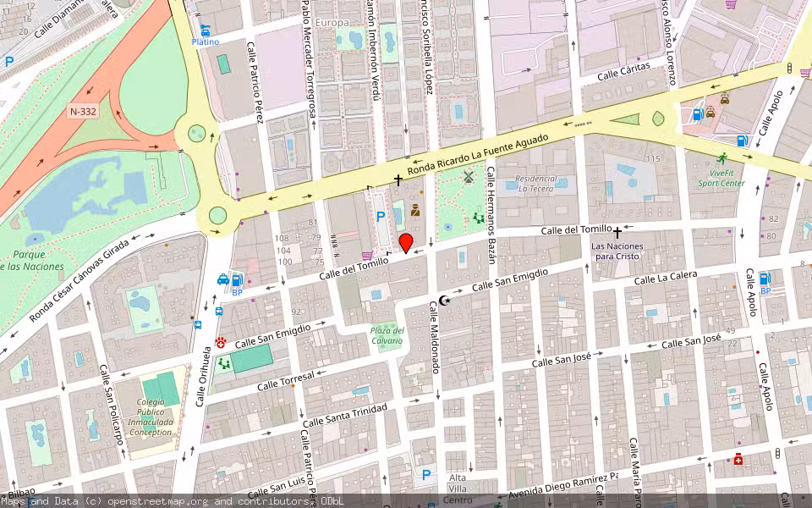Select the police icon near the red marker
Image resolution: width=812 pixels, height=508 pixels.
(415, 210)
